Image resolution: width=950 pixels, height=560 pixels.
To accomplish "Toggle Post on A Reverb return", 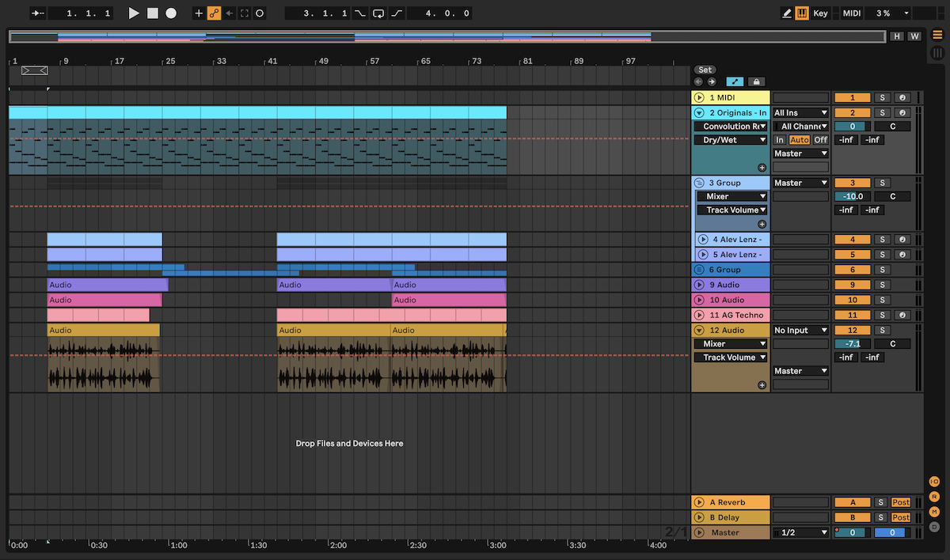I will coord(901,502).
